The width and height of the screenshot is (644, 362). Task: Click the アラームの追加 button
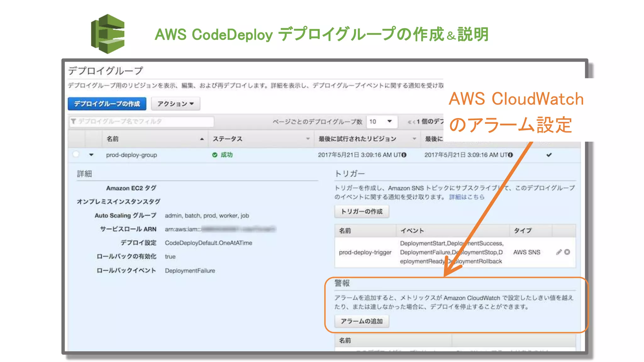[362, 321]
